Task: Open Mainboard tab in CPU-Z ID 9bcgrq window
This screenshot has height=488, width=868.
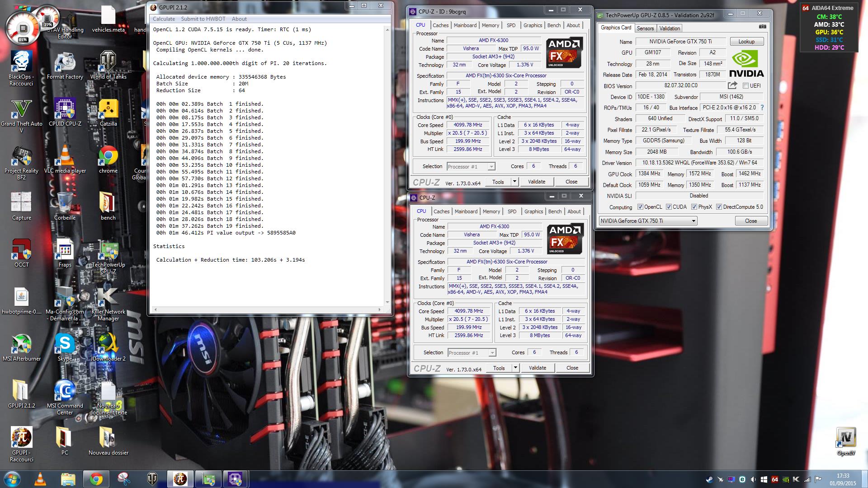Action: 465,25
